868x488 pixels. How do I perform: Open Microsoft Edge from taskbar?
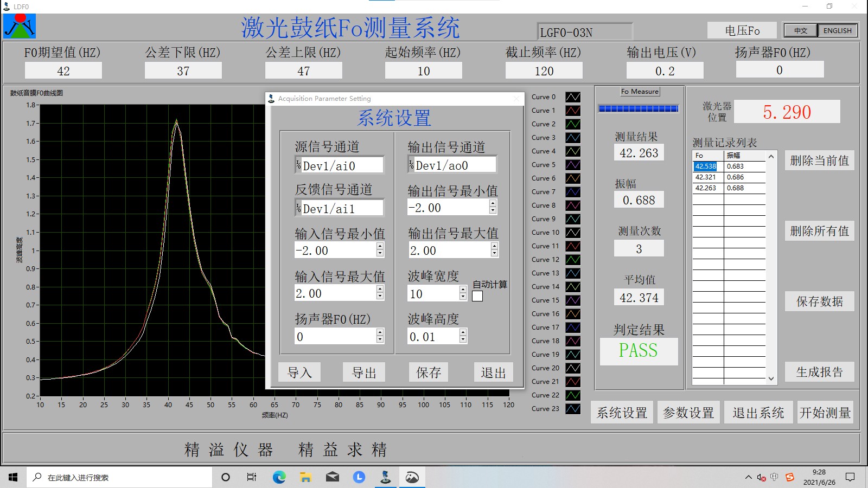point(279,477)
